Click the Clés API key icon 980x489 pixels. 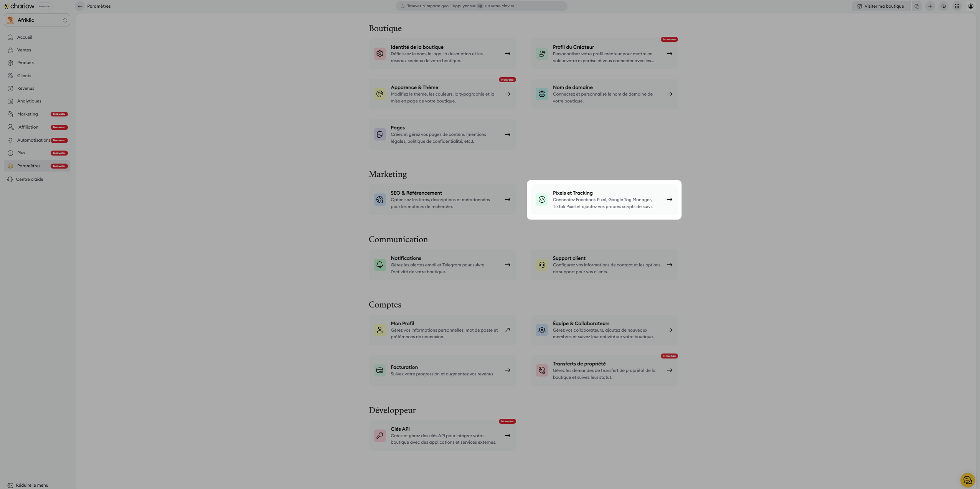coord(379,436)
